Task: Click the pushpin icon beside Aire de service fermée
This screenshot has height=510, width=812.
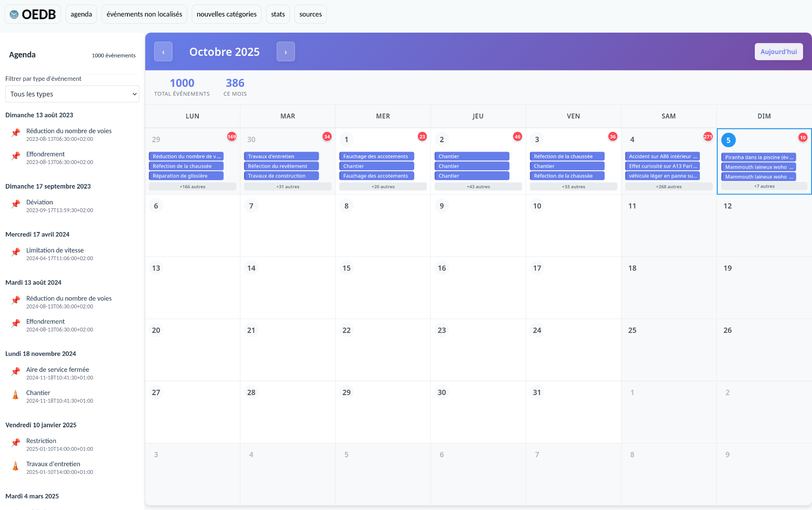Action: [16, 372]
